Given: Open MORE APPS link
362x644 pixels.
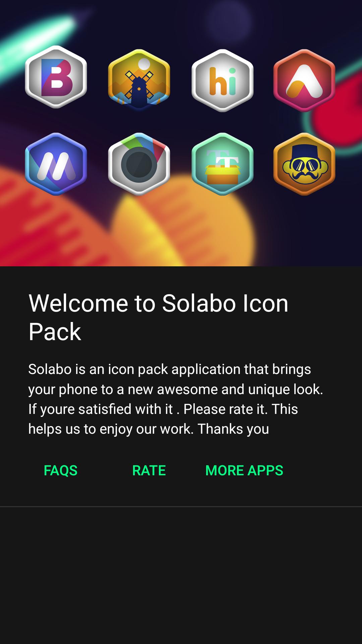Looking at the screenshot, I should [x=244, y=471].
